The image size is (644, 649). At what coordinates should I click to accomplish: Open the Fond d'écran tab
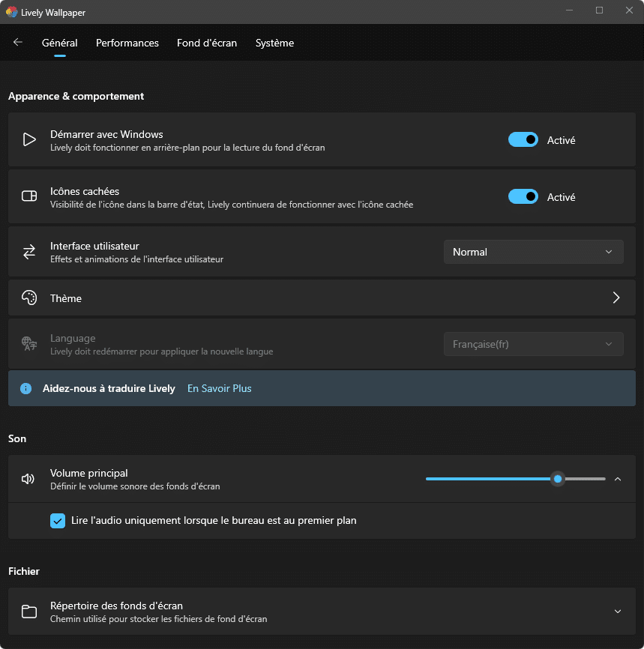207,43
